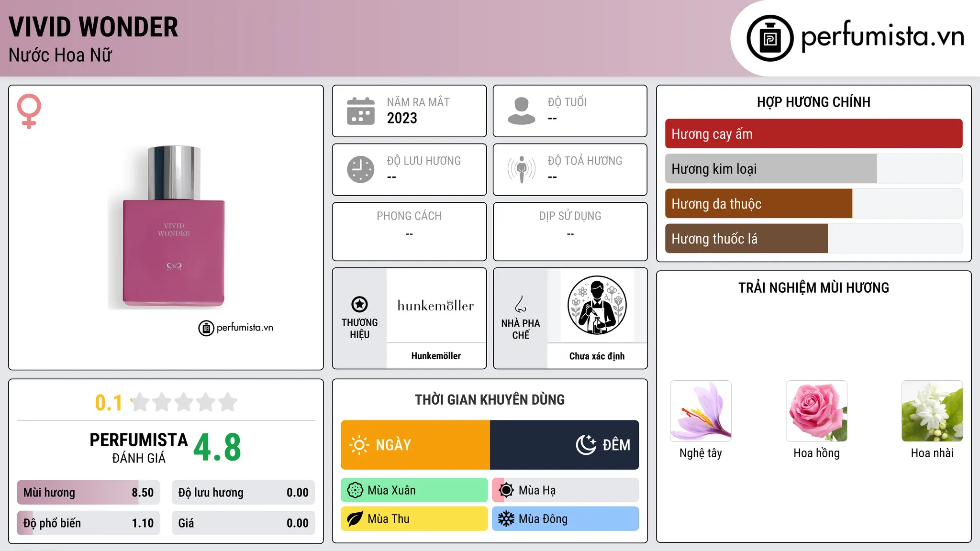
Task: Click the Mùi hương 8.50 score bar
Action: tap(89, 493)
